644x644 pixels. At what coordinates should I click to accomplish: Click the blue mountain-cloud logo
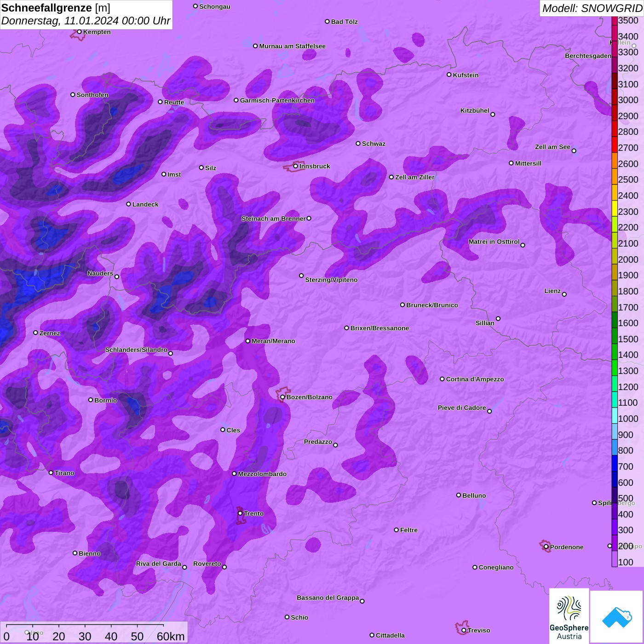click(616, 617)
